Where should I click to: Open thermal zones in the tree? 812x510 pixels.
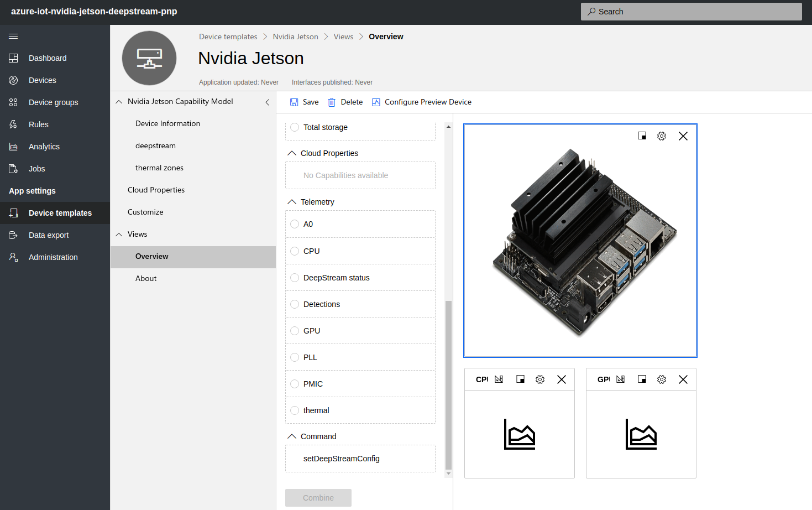[159, 168]
